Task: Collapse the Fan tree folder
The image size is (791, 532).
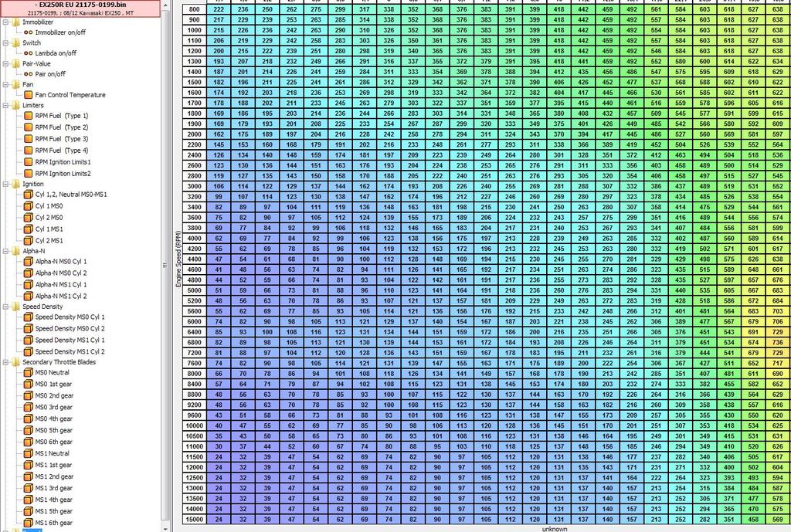Action: [5, 84]
